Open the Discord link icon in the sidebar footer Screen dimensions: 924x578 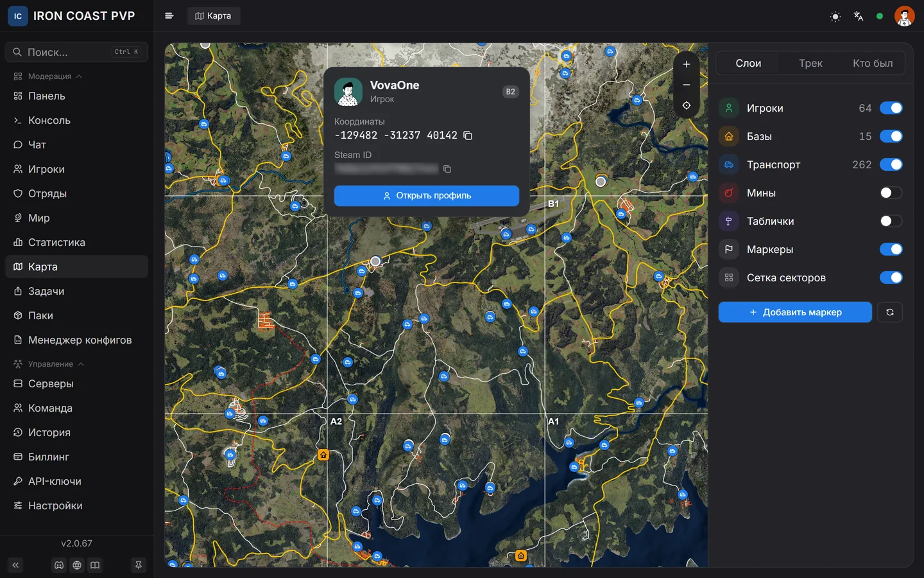59,565
